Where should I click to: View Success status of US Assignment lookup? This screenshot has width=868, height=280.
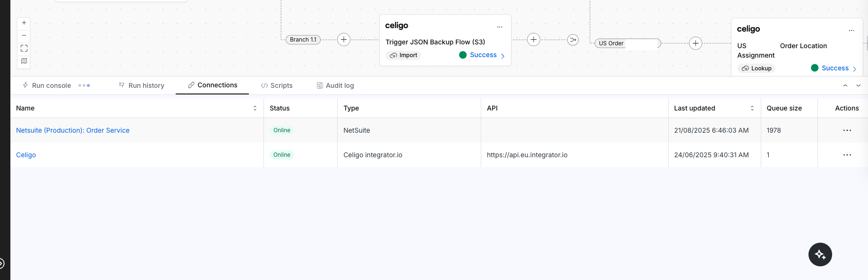point(834,68)
